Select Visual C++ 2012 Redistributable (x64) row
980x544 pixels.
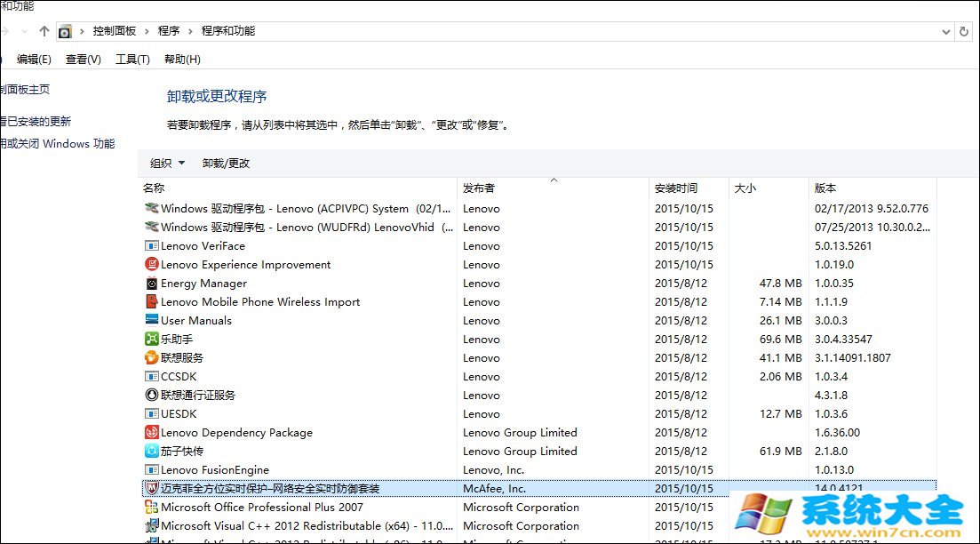click(x=538, y=526)
